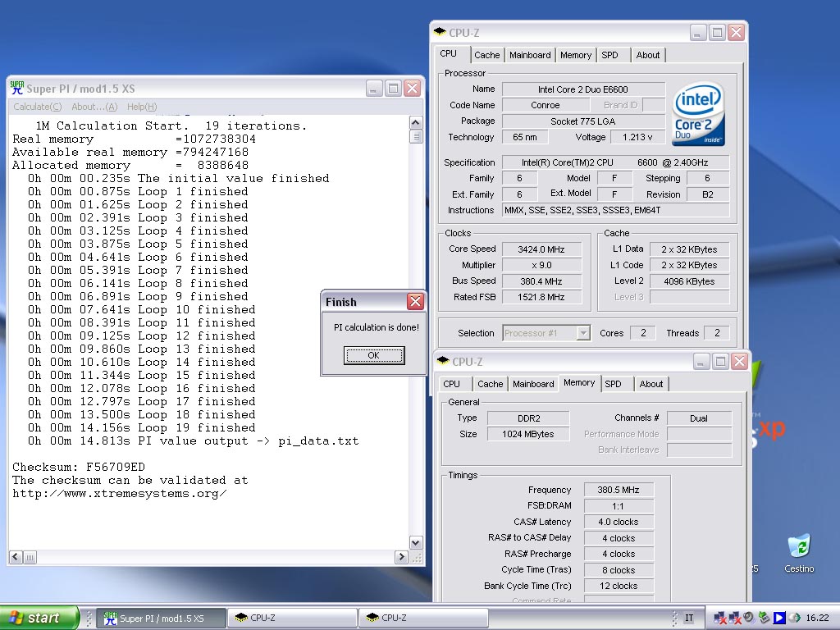The width and height of the screenshot is (840, 630).
Task: Click the Code Name value Conroe
Action: click(x=546, y=105)
